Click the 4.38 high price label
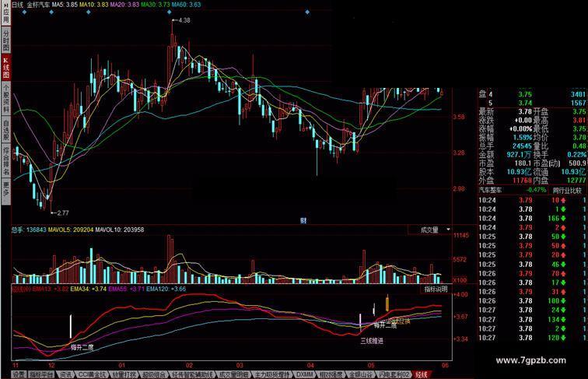588x379 pixels. 184,20
